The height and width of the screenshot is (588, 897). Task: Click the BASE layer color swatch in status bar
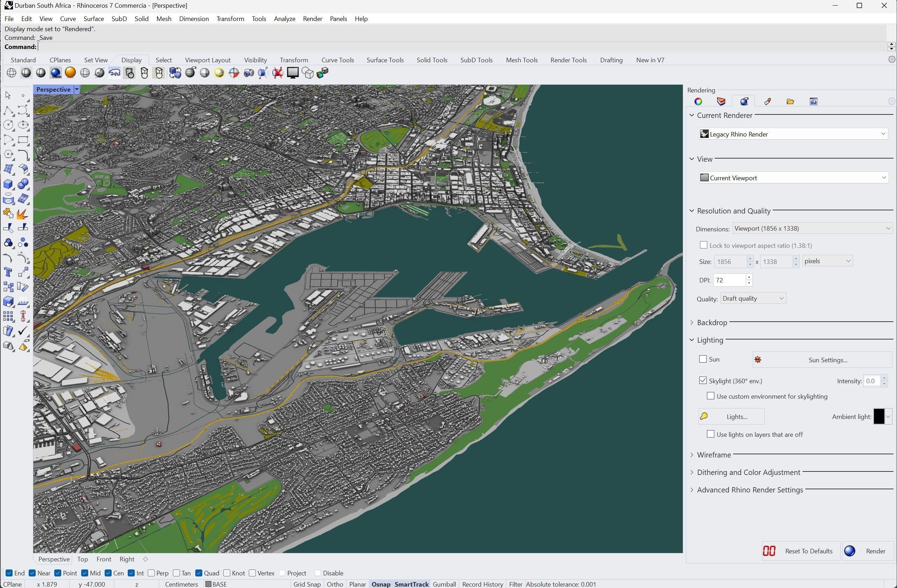coord(208,584)
